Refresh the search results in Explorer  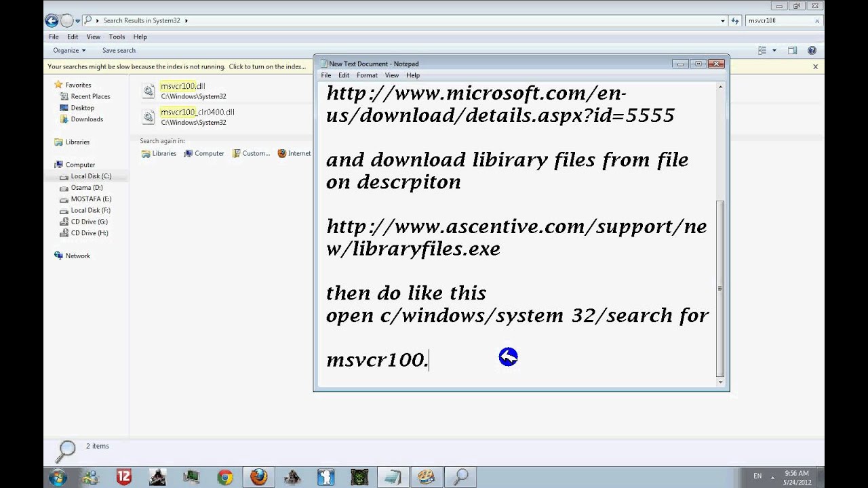point(735,21)
